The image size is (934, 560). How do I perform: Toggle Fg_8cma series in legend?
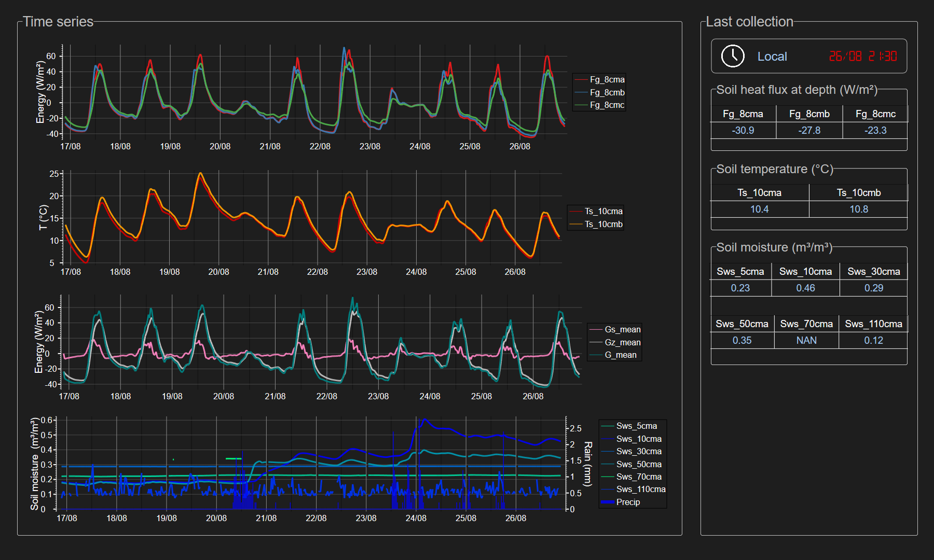(x=607, y=80)
